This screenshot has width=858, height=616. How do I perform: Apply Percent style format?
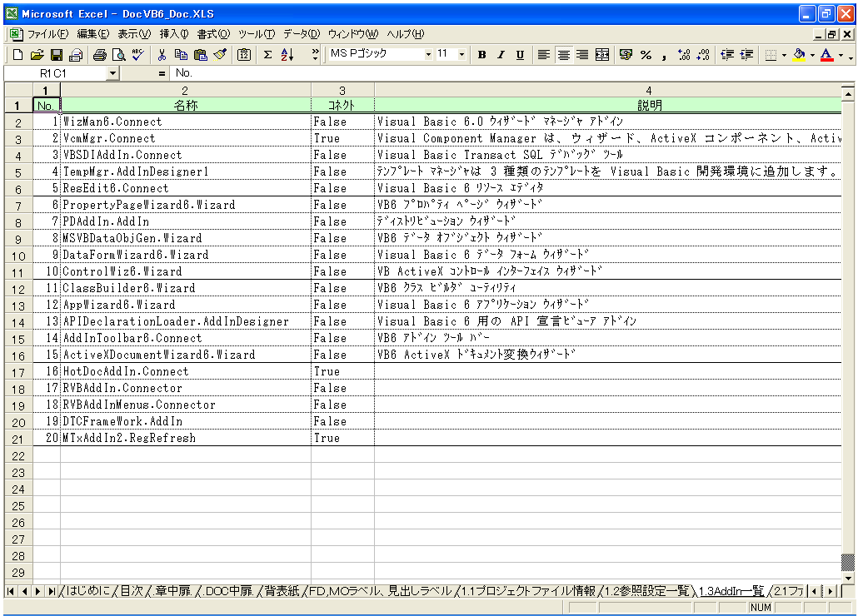pos(646,55)
